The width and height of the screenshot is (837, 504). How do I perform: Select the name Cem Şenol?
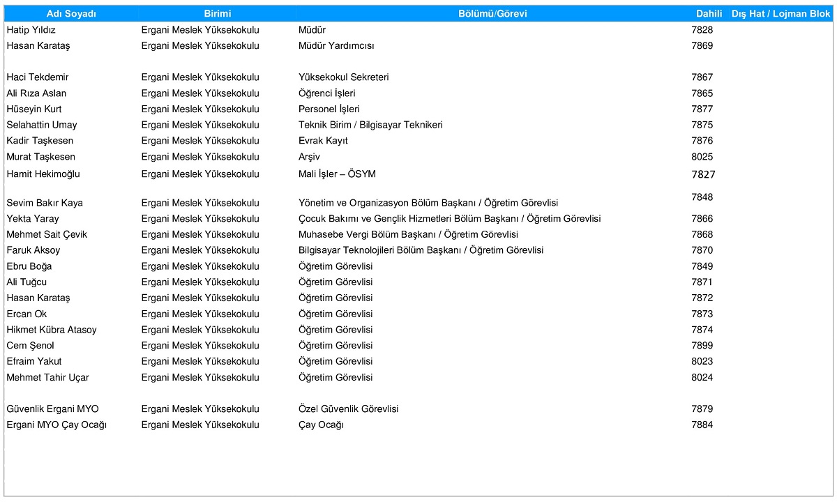tap(30, 346)
